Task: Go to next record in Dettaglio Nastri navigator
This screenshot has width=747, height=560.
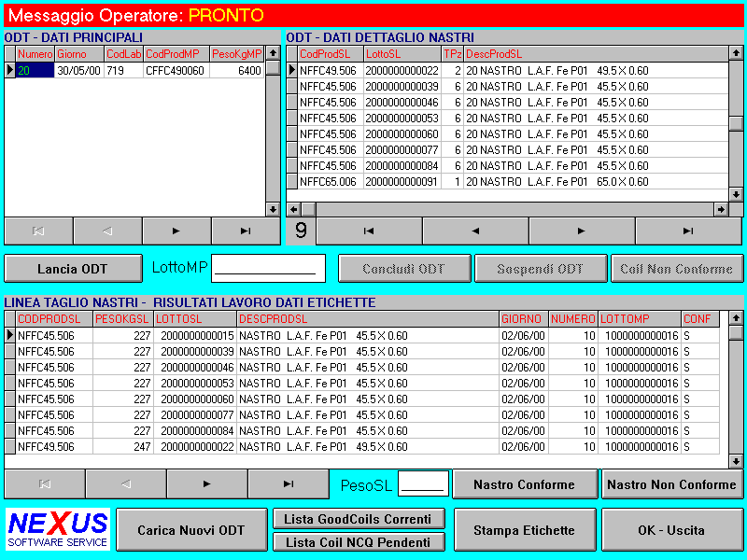Action: point(582,231)
